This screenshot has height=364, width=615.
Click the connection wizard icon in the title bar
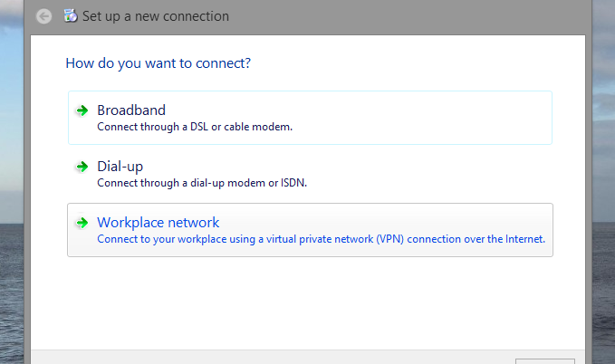(x=71, y=16)
